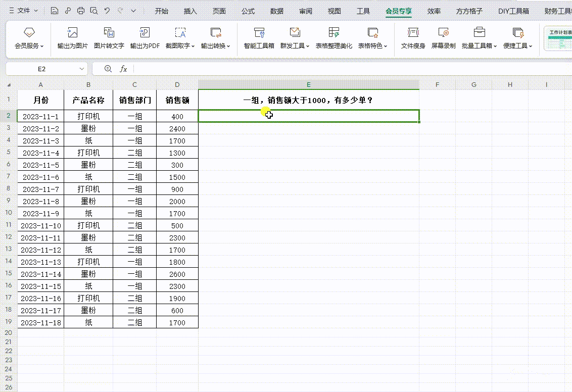This screenshot has width=572, height=392.
Task: Click the 工作计划表 template thumbnail
Action: 558,39
